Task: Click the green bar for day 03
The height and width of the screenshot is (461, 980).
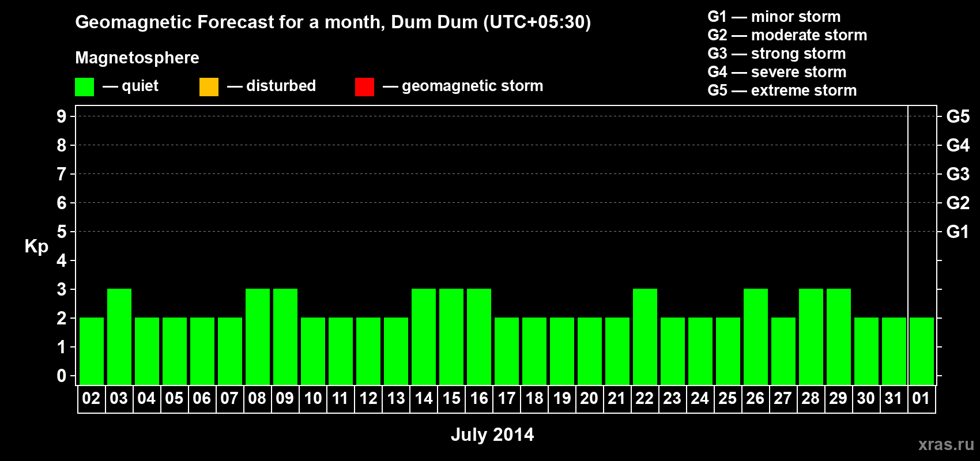Action: (x=119, y=337)
